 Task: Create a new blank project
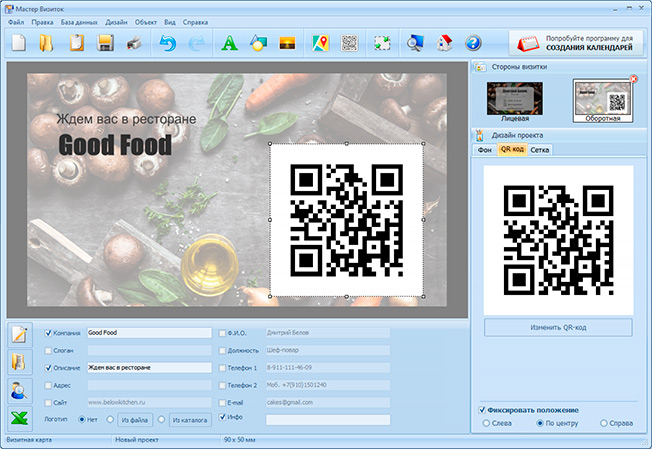pyautogui.click(x=19, y=43)
